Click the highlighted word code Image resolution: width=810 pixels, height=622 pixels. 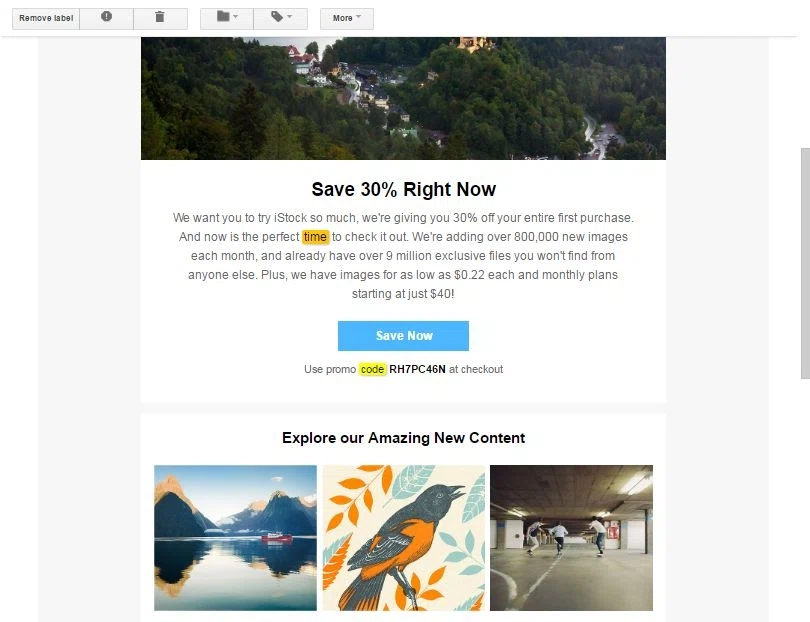[372, 369]
